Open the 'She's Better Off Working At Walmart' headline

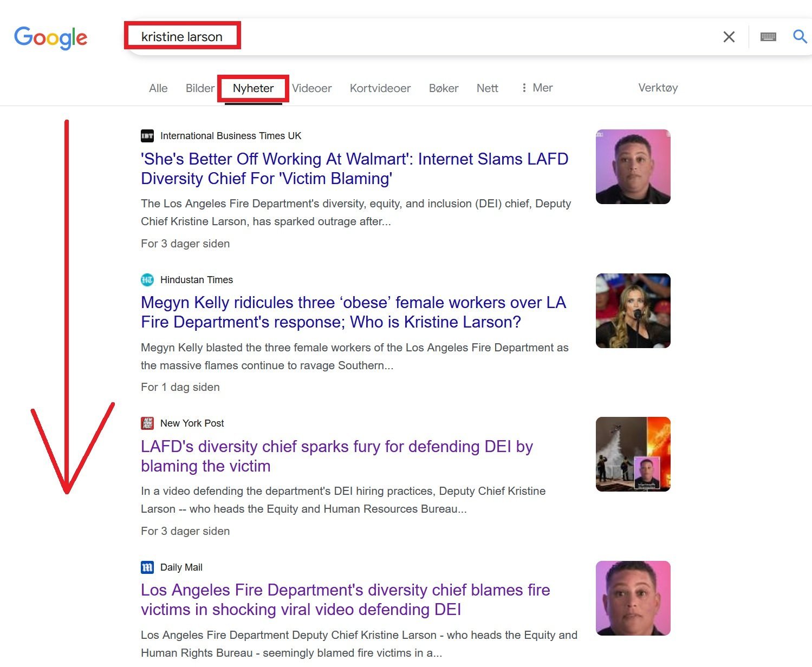354,169
